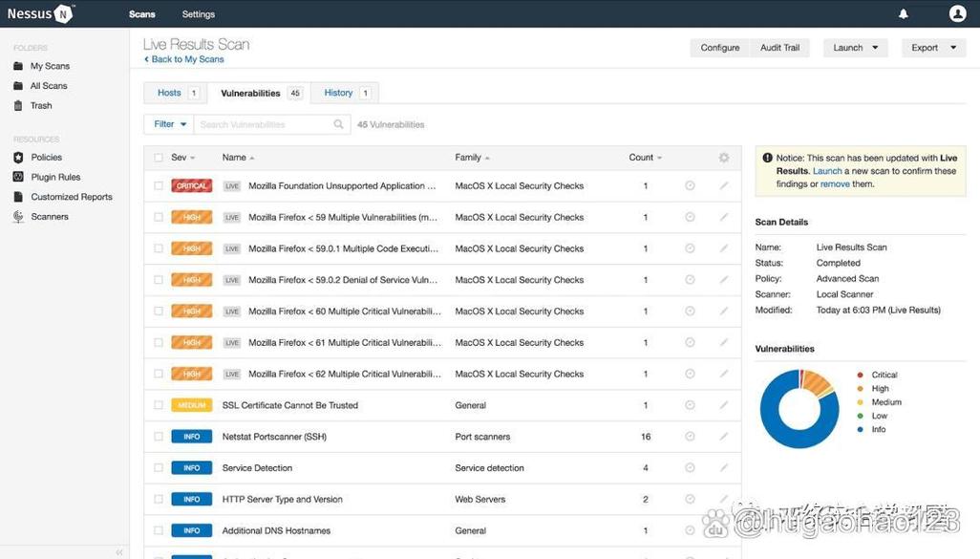Image resolution: width=980 pixels, height=559 pixels.
Task: Click the Plugin Rules sidebar icon
Action: pyautogui.click(x=18, y=177)
